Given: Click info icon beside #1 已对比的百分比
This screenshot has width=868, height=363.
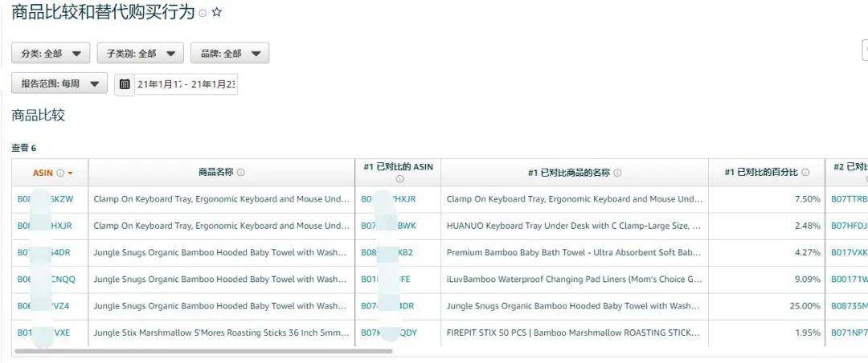Looking at the screenshot, I should click(805, 172).
